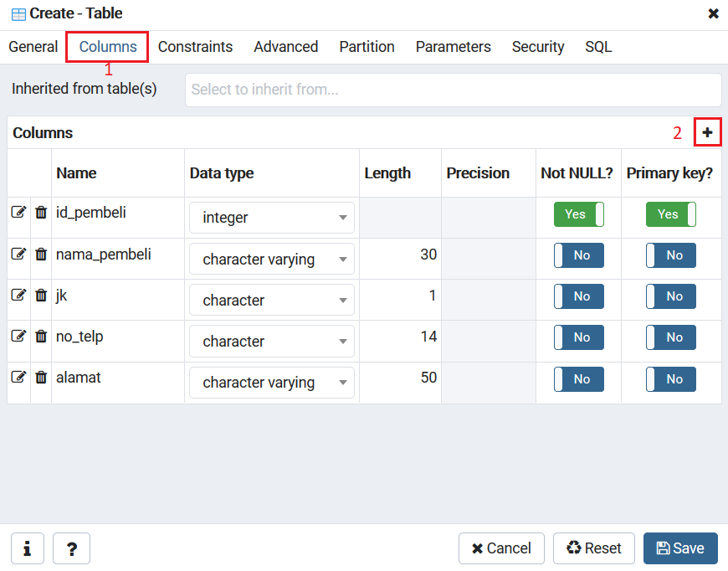Image resolution: width=728 pixels, height=571 pixels.
Task: Reset the table definition form
Action: [594, 548]
